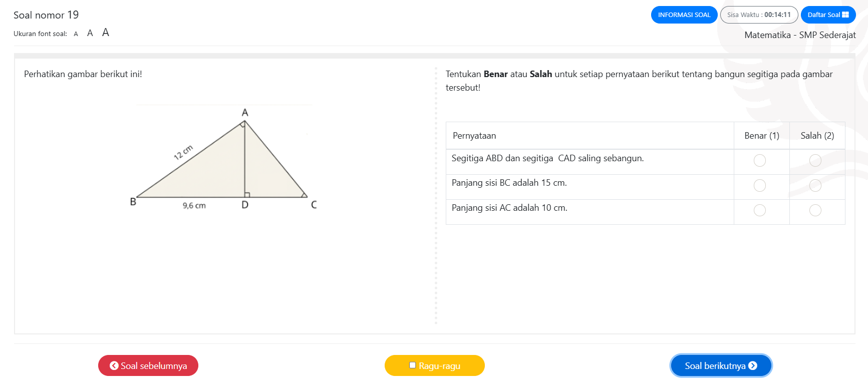Screen dimensions: 868x390
Task: Select small font size A
Action: [76, 34]
